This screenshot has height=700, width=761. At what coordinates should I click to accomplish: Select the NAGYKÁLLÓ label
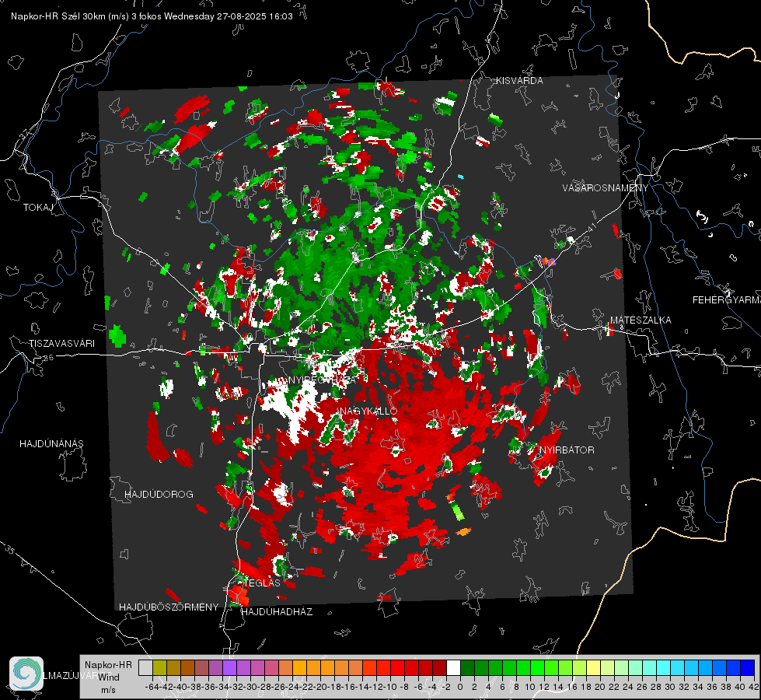point(368,411)
